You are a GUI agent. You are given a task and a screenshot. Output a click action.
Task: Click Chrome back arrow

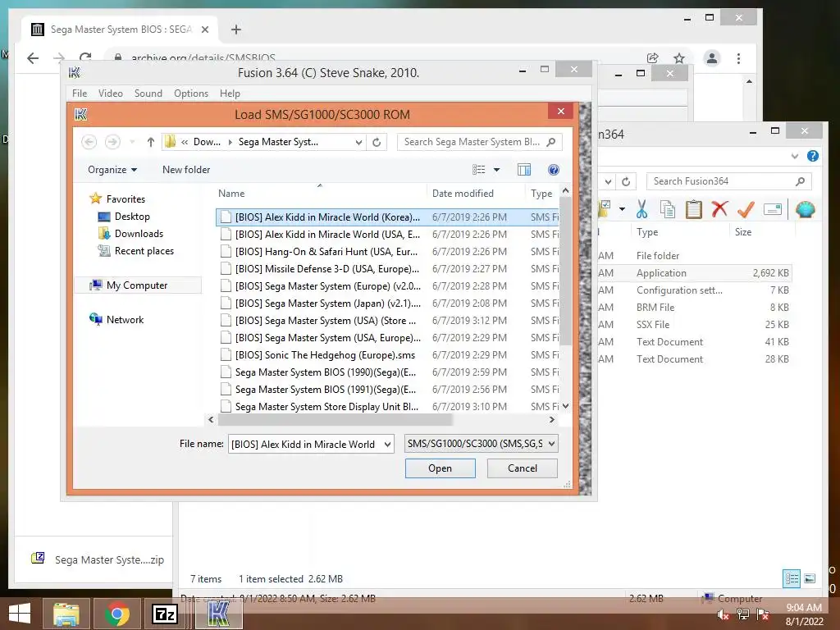(33, 58)
